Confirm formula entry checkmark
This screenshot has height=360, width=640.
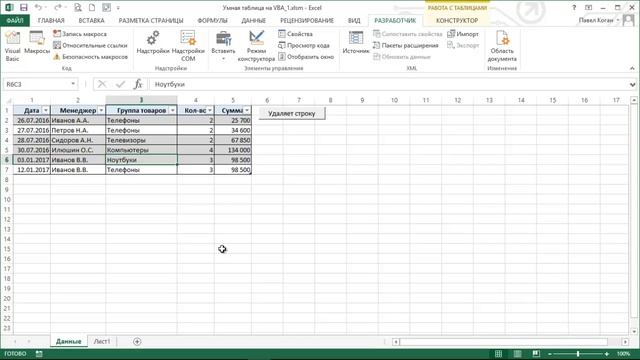120,84
